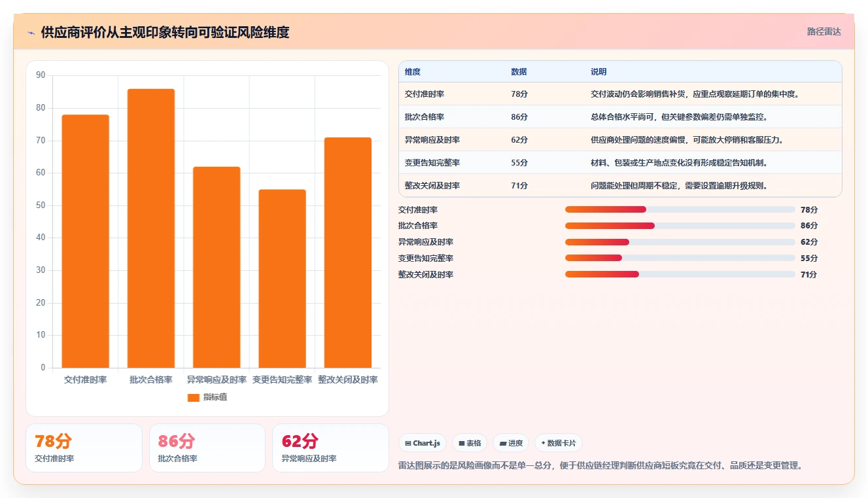Click the 变更告知完整率 bar in the chart

tap(282, 279)
